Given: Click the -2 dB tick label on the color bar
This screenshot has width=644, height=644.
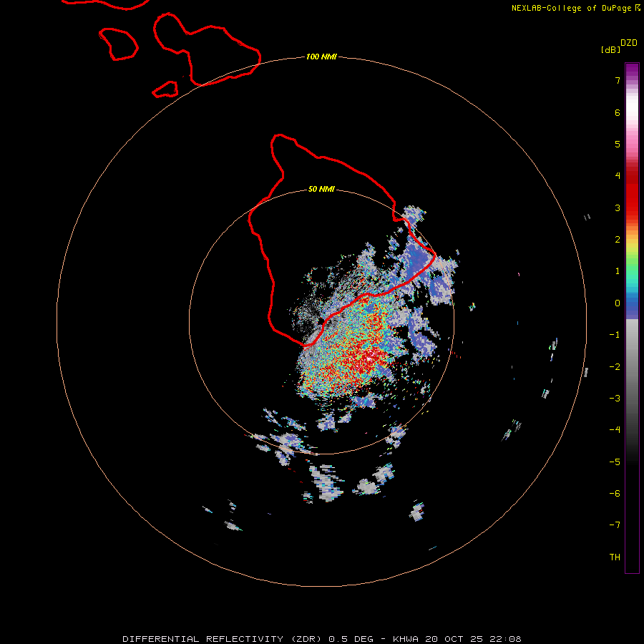Looking at the screenshot, I should 615,367.
